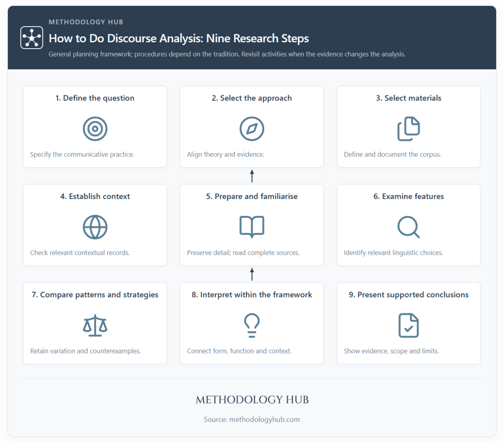Click the text 'Connect form, function and context.'
This screenshot has width=504, height=443.
[239, 351]
